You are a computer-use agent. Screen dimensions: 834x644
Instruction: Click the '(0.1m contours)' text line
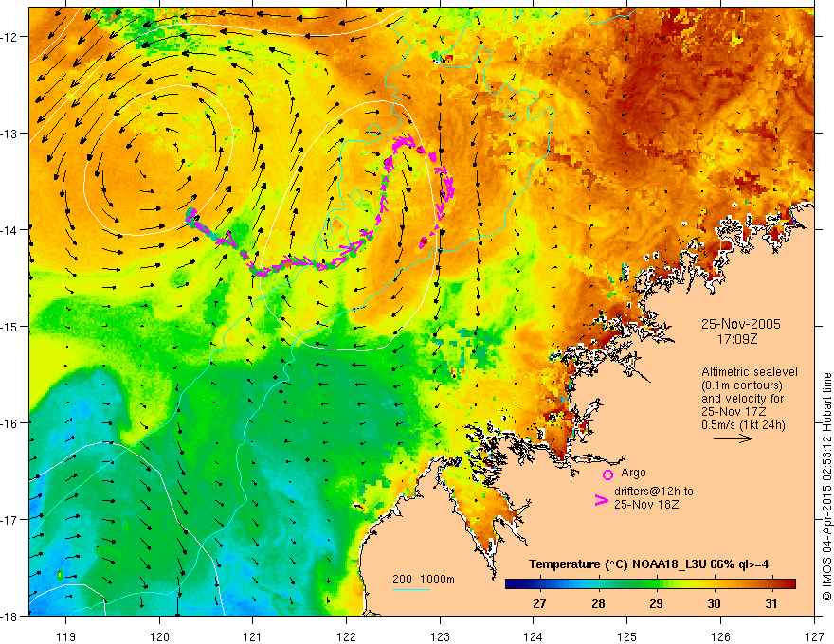coord(742,385)
